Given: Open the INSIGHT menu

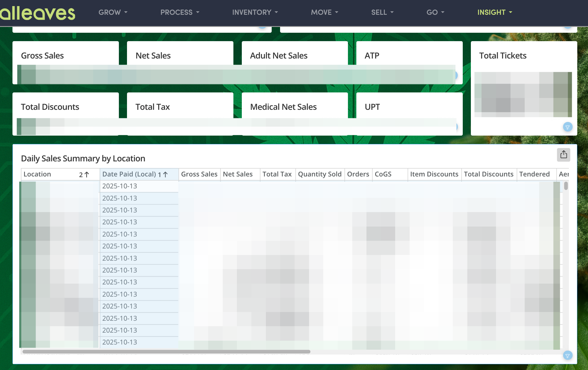Looking at the screenshot, I should click(x=495, y=12).
